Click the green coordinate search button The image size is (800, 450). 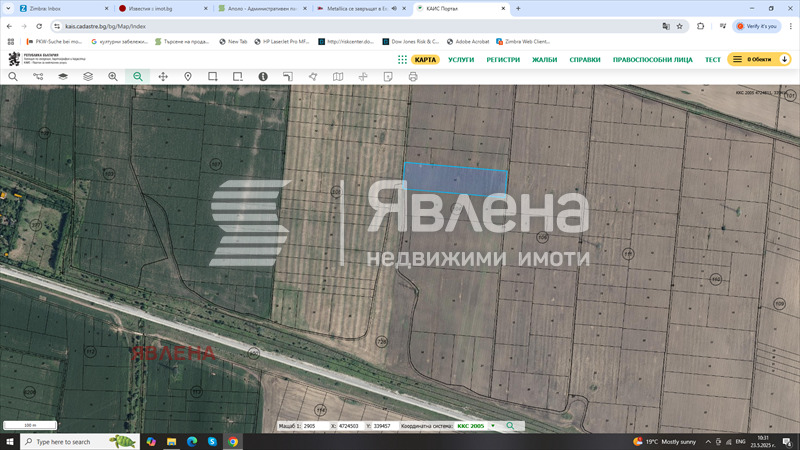tap(510, 426)
